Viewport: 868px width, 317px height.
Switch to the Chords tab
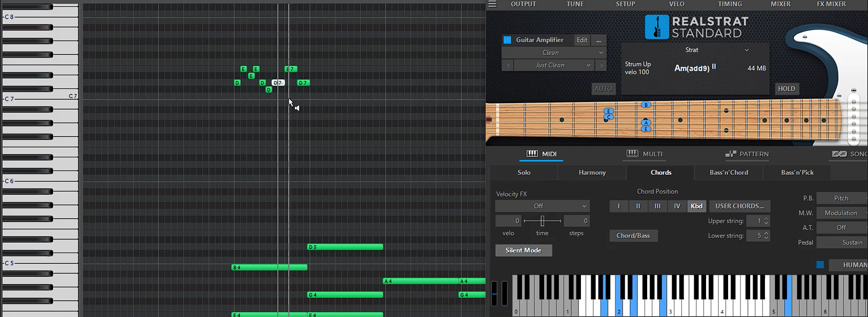[661, 173]
